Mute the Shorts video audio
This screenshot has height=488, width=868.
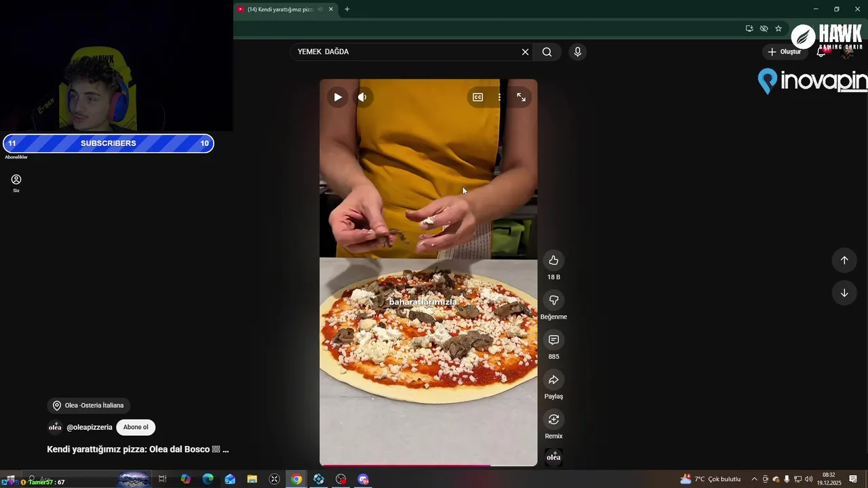coord(362,97)
